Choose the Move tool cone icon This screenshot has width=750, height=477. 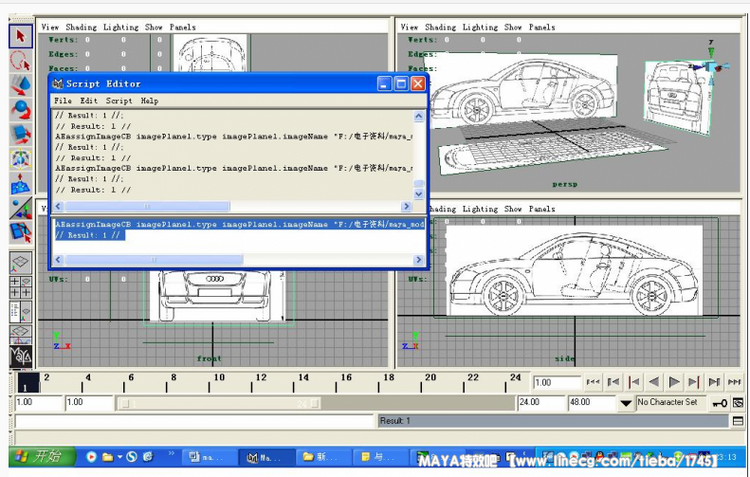(x=21, y=86)
